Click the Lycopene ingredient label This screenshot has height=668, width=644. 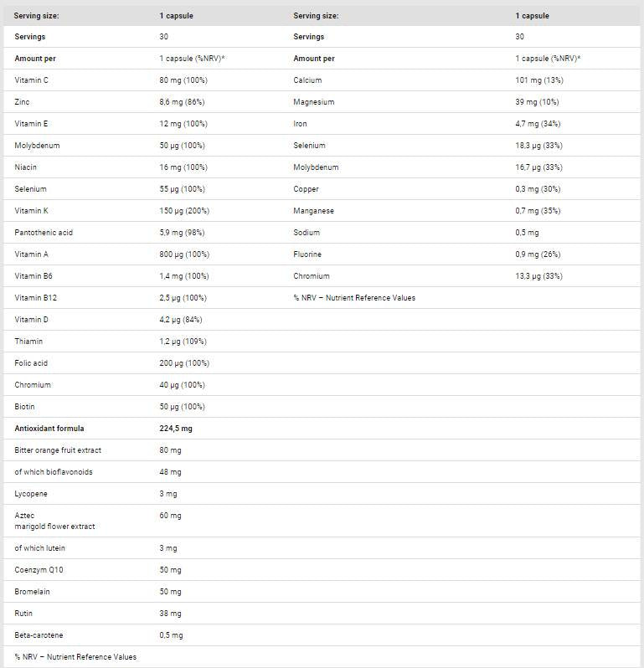[x=31, y=494]
